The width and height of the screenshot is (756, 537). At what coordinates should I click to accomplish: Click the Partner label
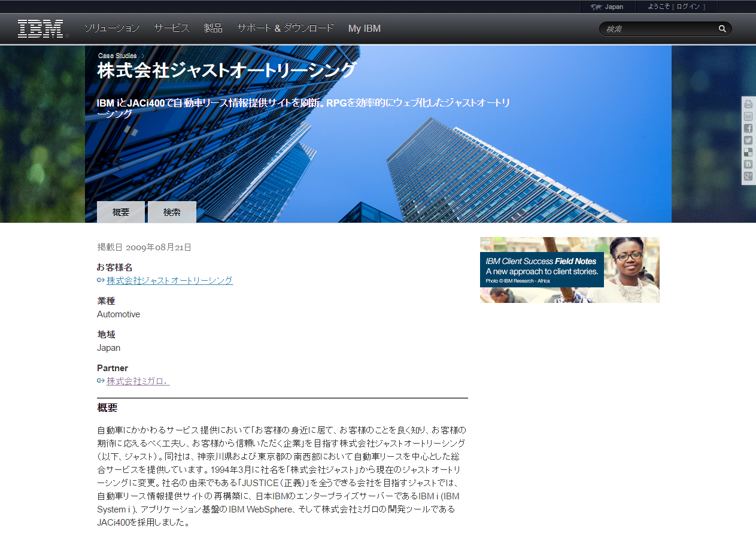click(x=113, y=368)
